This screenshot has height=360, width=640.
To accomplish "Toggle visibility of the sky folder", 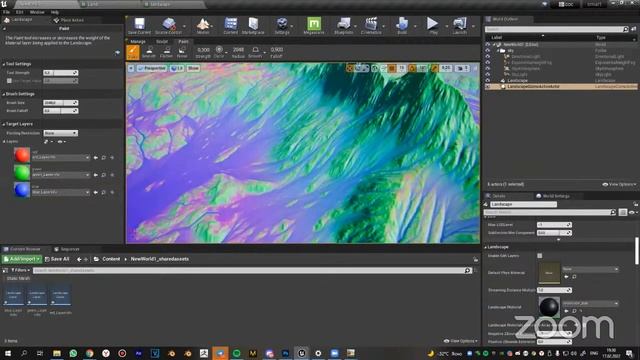I will [487, 51].
